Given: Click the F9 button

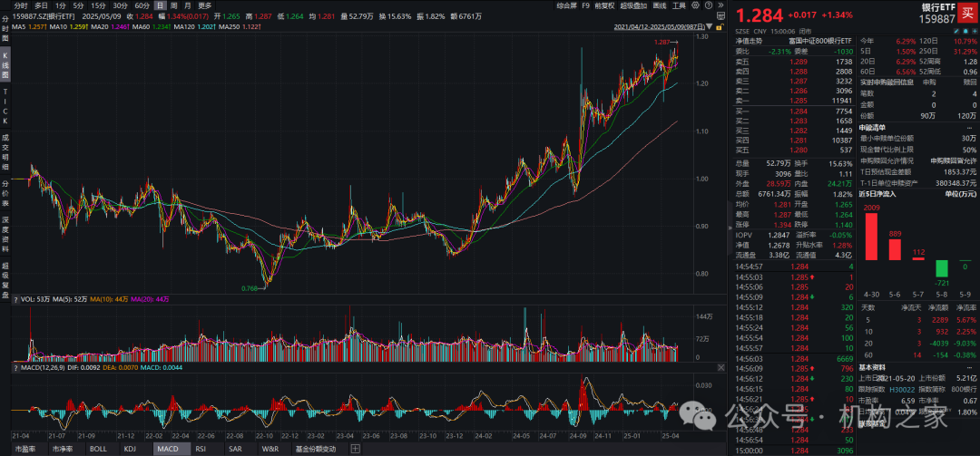Looking at the screenshot, I should click(x=585, y=5).
